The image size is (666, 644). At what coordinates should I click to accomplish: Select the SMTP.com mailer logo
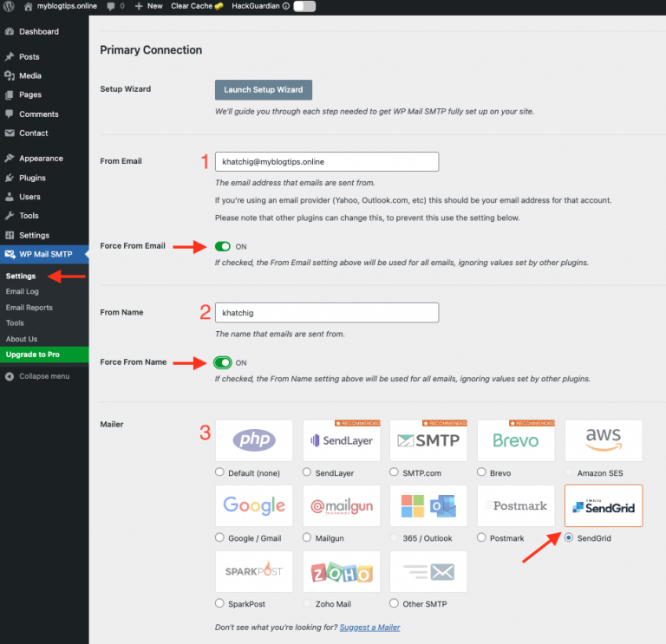click(x=428, y=440)
